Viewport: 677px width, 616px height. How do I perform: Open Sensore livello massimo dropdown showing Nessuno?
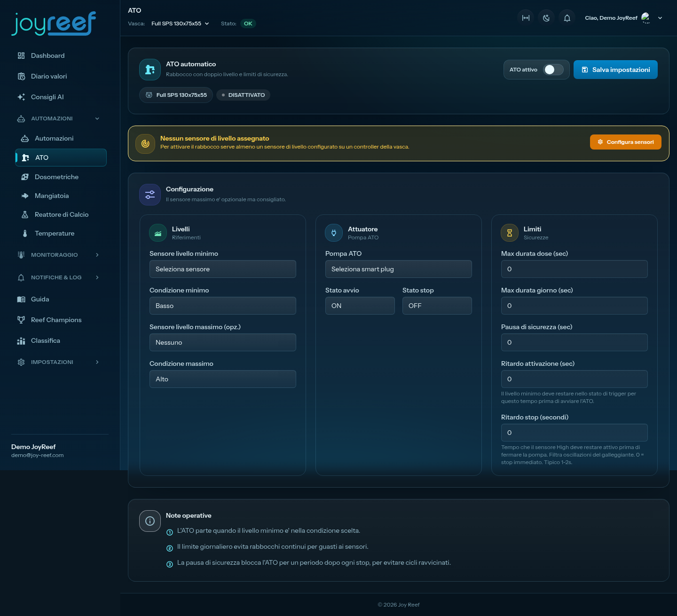tap(223, 342)
